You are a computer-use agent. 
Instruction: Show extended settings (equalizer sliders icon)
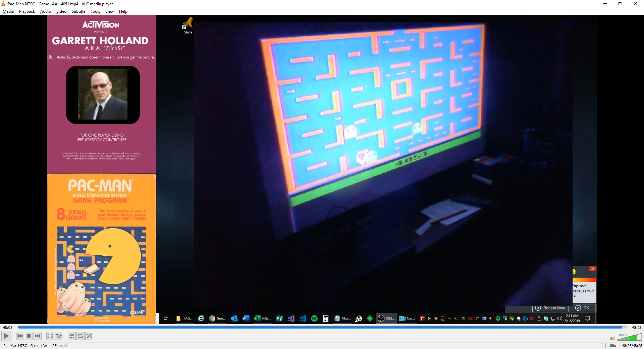[59, 336]
